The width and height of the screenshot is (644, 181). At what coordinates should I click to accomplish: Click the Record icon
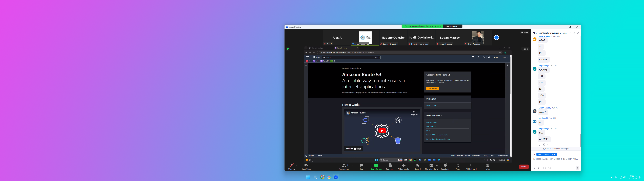[417, 166]
